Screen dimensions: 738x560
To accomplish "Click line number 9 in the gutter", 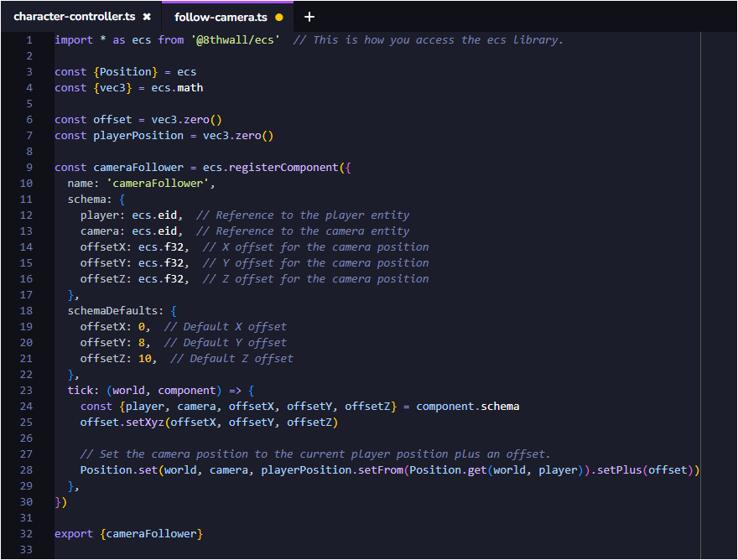I will coord(29,168).
